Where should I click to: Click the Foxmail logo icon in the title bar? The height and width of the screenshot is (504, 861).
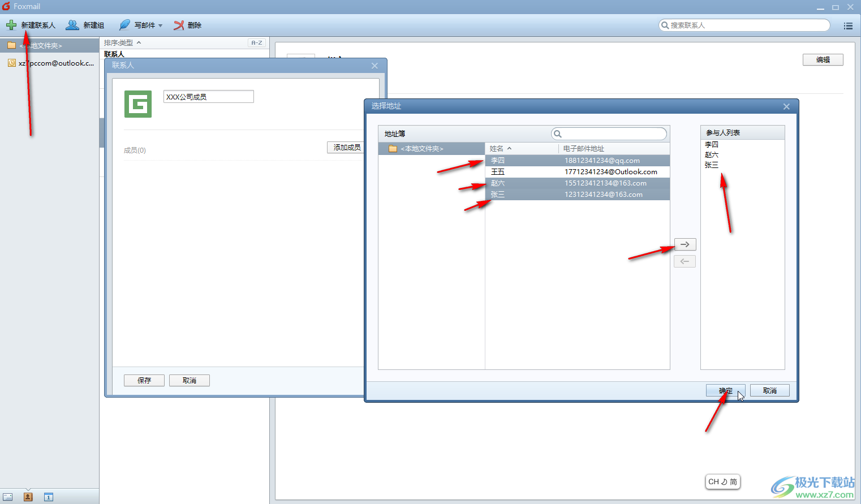pos(6,6)
